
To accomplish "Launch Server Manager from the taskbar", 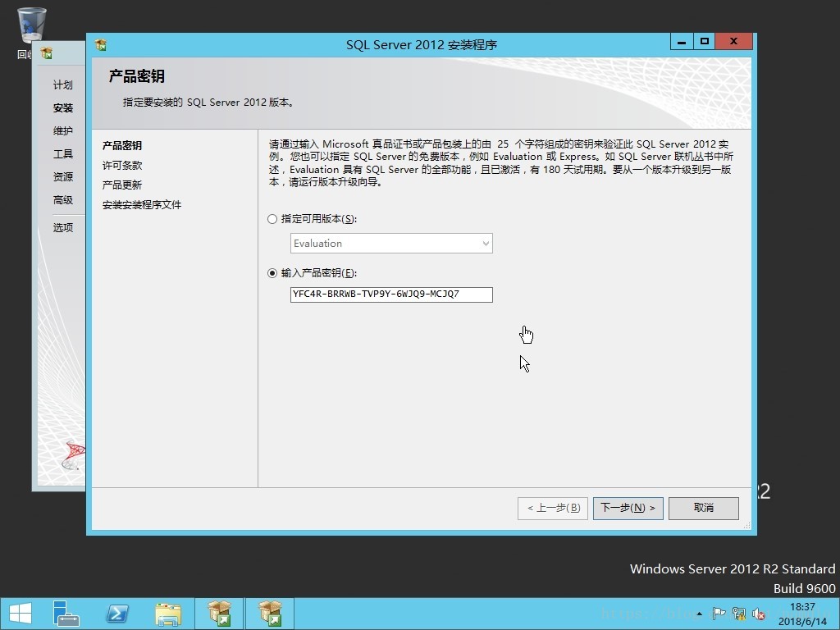I will coord(66,614).
